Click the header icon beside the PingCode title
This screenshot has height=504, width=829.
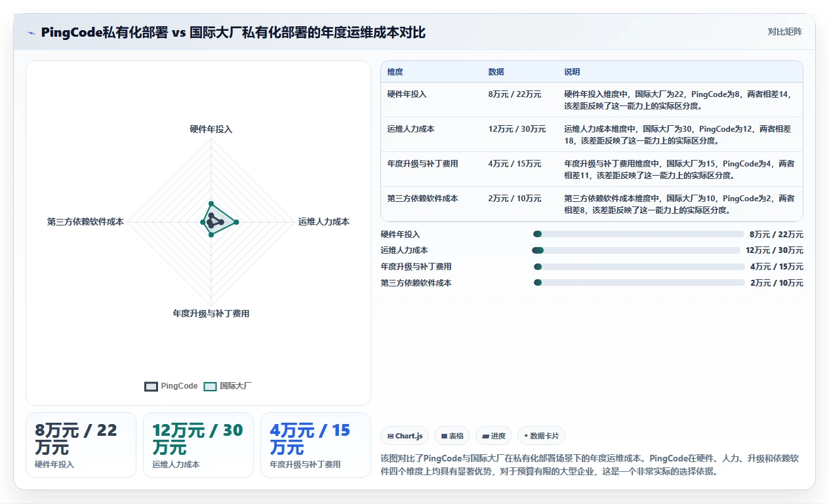(31, 33)
